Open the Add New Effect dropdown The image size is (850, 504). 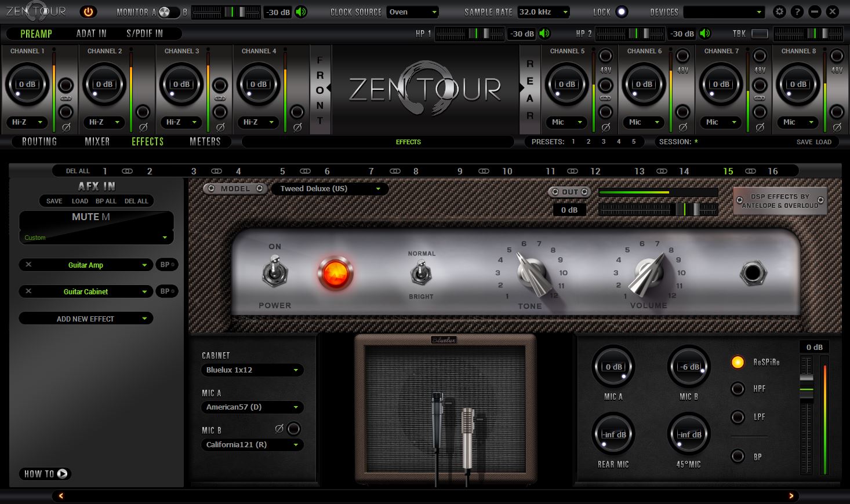pos(86,319)
